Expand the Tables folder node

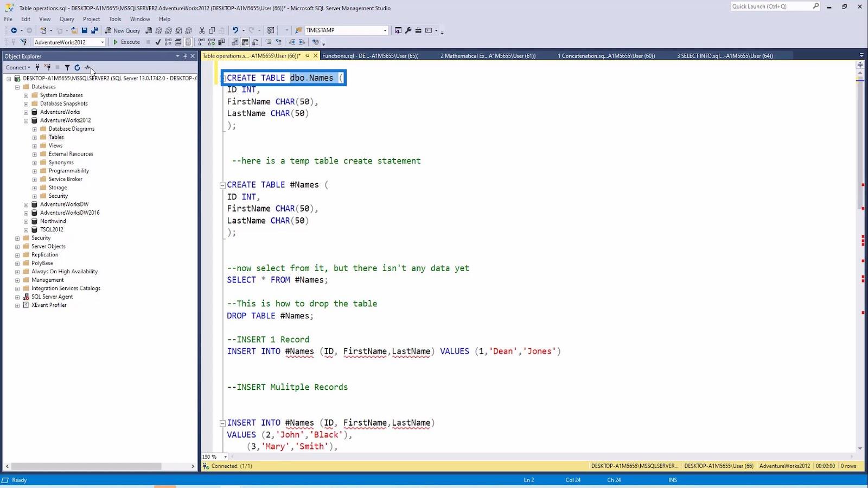(34, 138)
